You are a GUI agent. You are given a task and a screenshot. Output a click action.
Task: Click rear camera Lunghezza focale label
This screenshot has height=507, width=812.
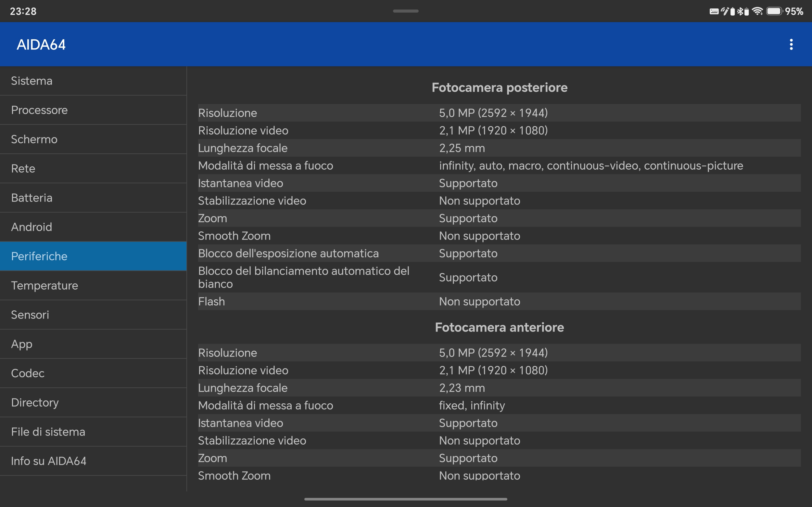(x=243, y=148)
